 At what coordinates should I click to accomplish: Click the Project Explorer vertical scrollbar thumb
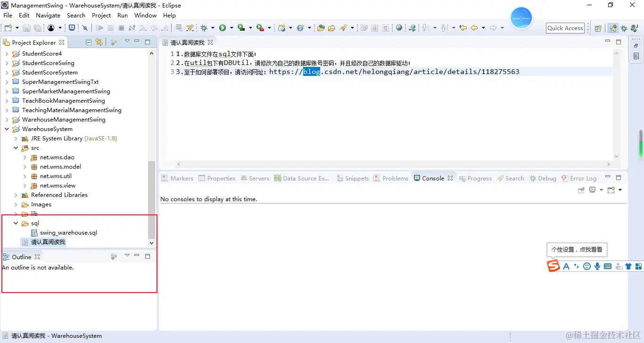click(151, 199)
